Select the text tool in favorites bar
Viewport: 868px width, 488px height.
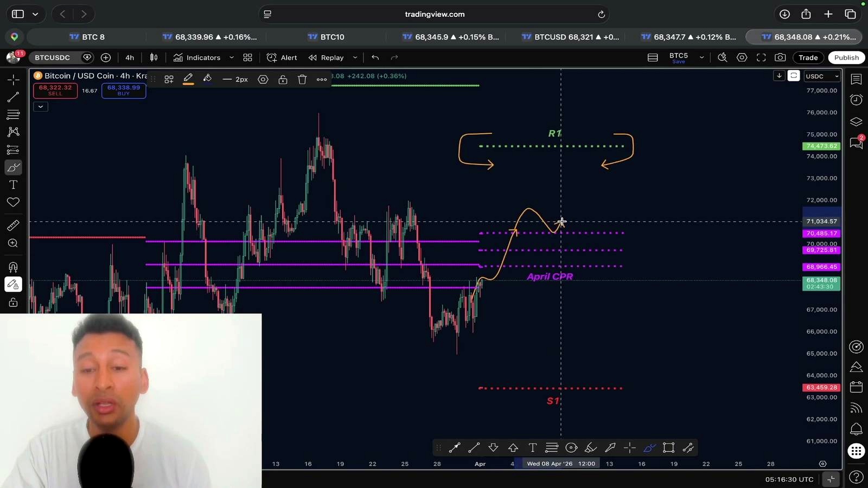click(x=532, y=448)
